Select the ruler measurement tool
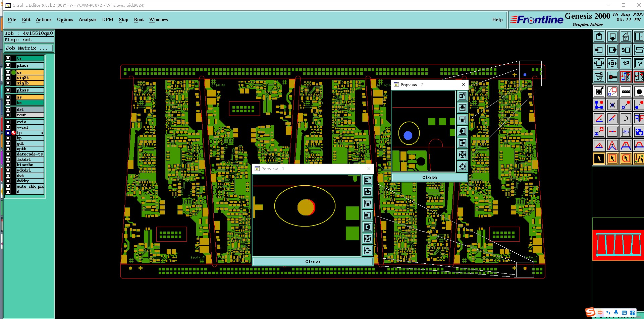 [x=626, y=91]
